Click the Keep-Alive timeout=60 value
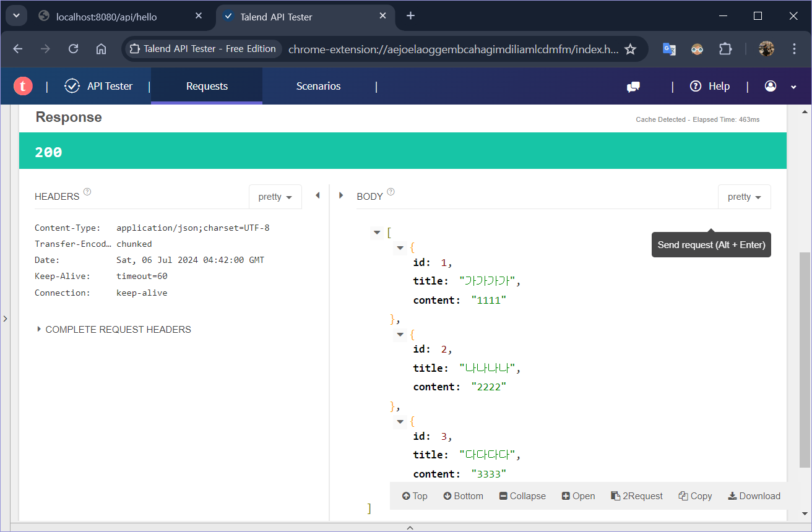 tap(142, 277)
